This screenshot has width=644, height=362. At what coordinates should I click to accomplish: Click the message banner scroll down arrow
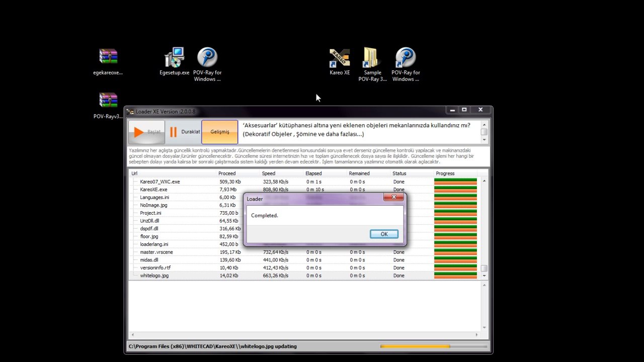pyautogui.click(x=484, y=140)
